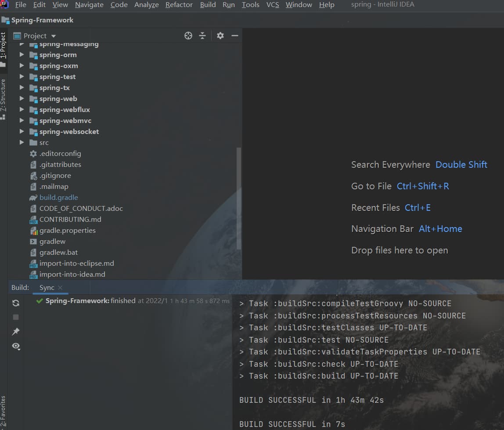Expand the spring-tx tree node
Screen dimensions: 504x430
(22, 87)
